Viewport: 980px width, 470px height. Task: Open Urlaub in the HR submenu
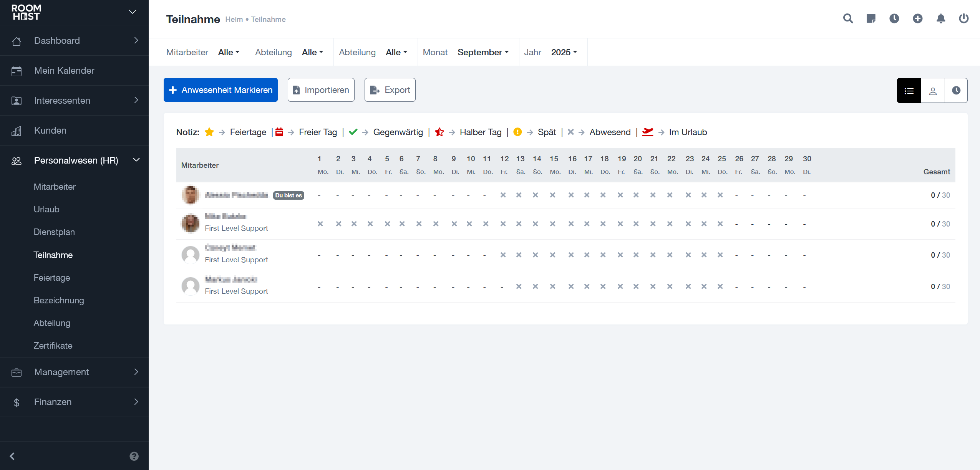46,209
